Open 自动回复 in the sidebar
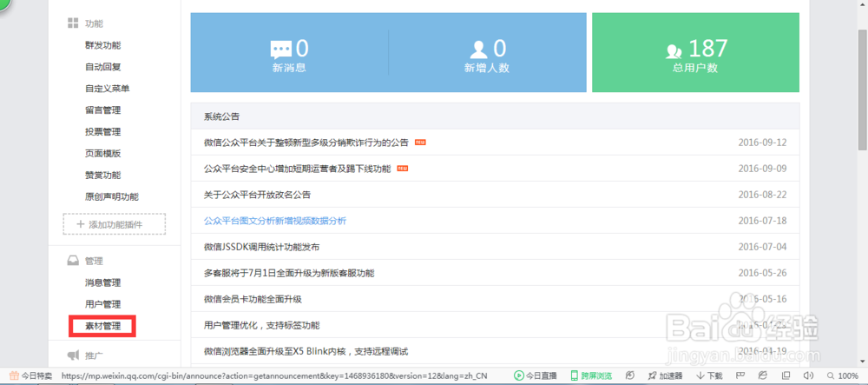This screenshot has height=385, width=868. 103,67
